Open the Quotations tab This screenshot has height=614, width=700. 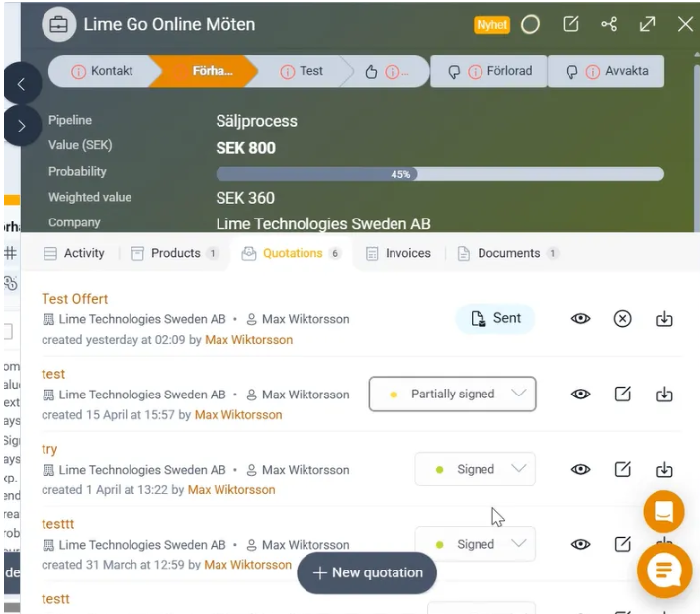(291, 253)
